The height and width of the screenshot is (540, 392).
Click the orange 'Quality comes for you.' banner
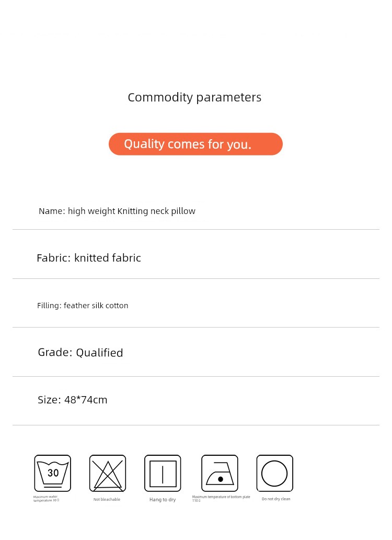(x=195, y=144)
